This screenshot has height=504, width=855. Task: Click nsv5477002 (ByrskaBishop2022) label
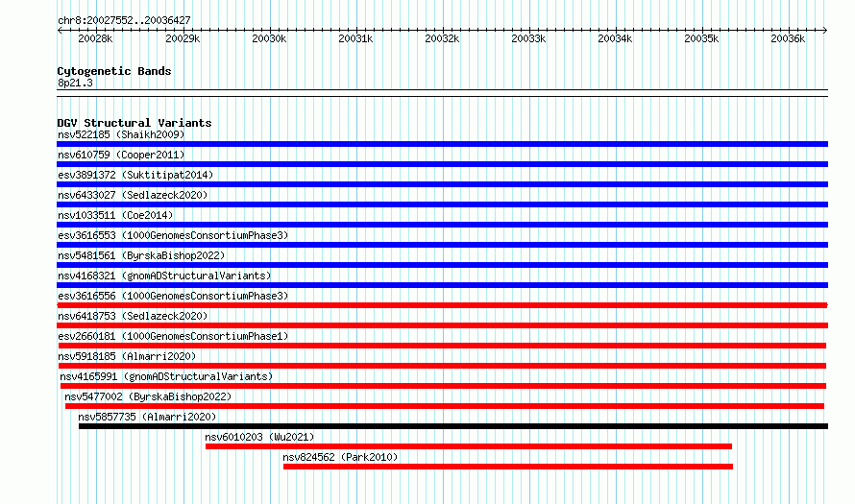(x=148, y=396)
